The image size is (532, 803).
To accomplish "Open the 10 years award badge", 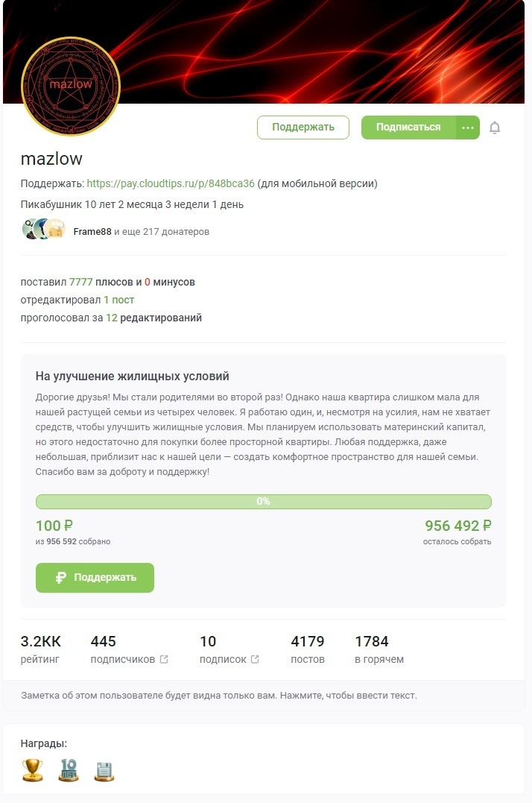I will (x=69, y=769).
